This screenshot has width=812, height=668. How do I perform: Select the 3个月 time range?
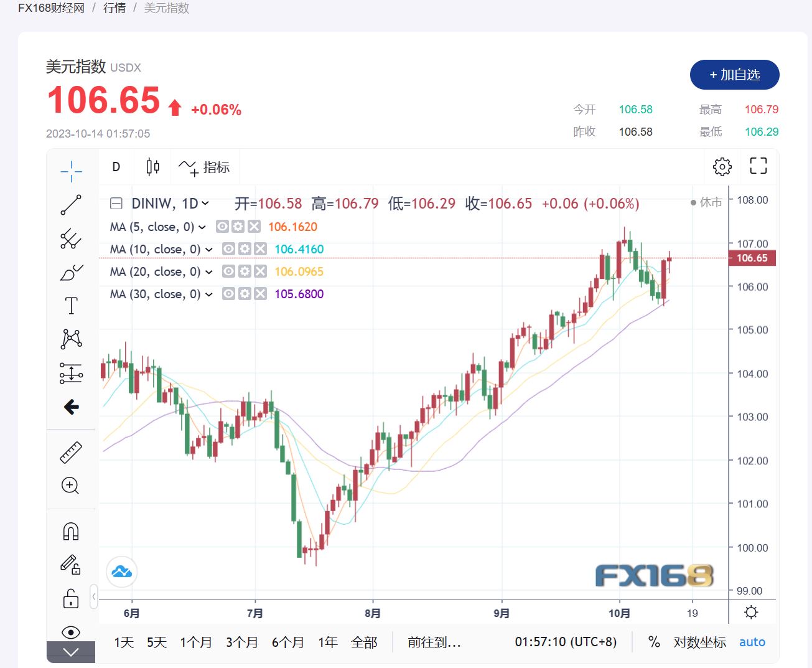pos(241,642)
